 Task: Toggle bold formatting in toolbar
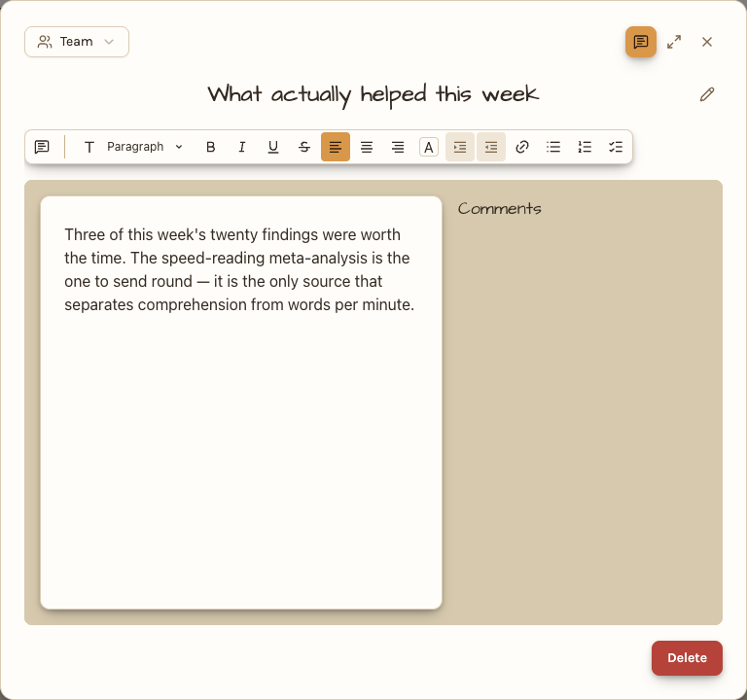pos(210,147)
